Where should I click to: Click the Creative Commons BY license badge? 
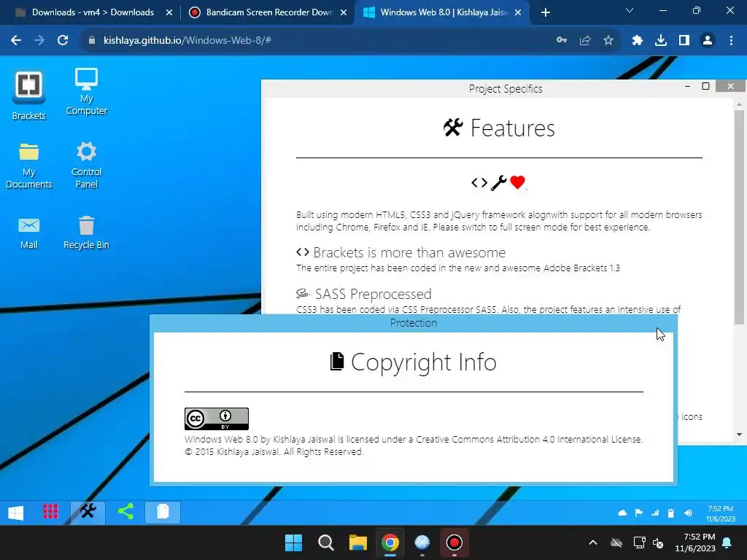[216, 419]
